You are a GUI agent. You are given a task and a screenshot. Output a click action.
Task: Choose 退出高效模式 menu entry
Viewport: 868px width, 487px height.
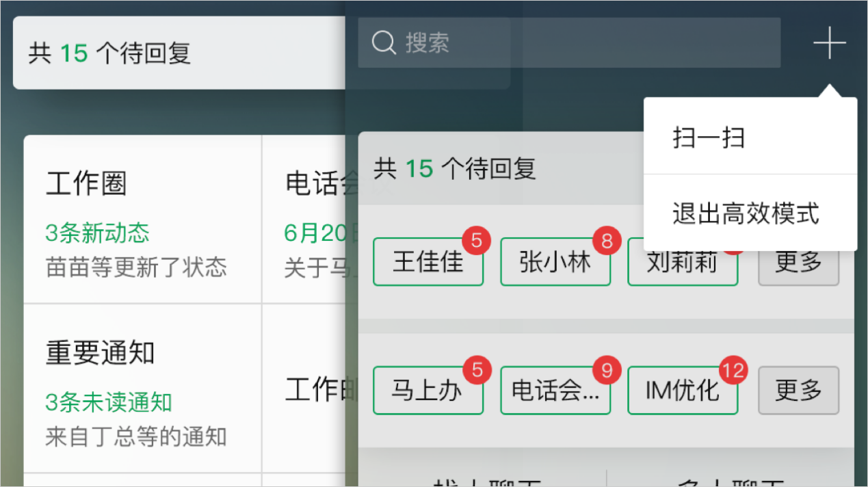[746, 214]
